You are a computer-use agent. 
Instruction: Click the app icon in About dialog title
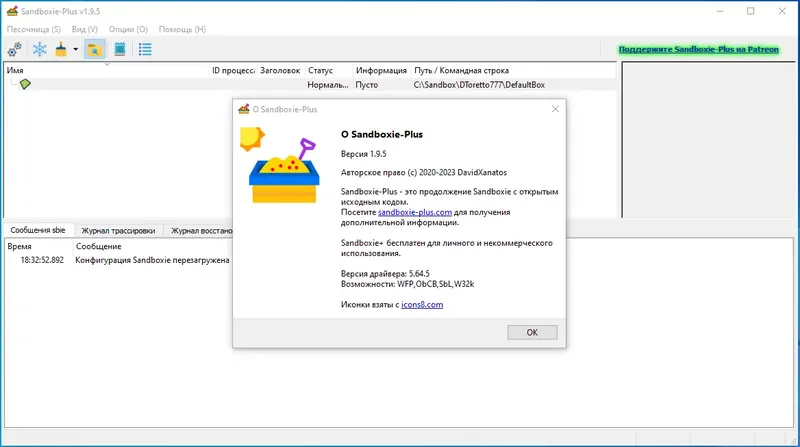pos(244,109)
